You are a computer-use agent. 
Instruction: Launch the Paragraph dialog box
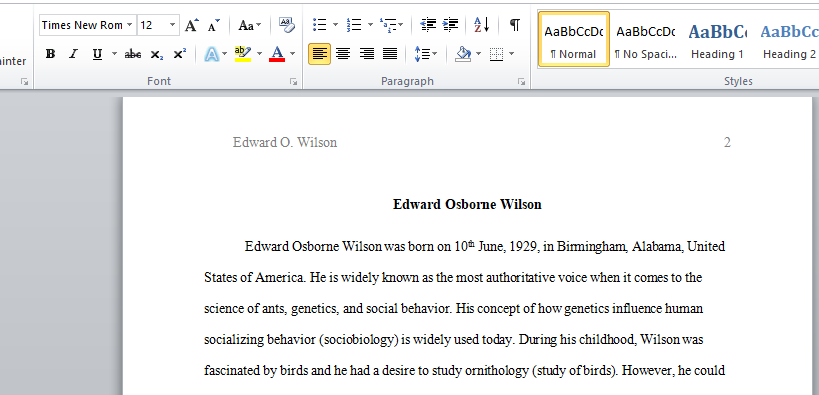521,82
